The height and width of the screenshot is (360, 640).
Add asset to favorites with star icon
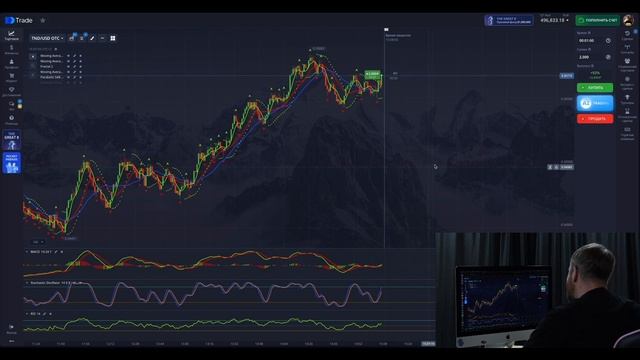[42, 20]
